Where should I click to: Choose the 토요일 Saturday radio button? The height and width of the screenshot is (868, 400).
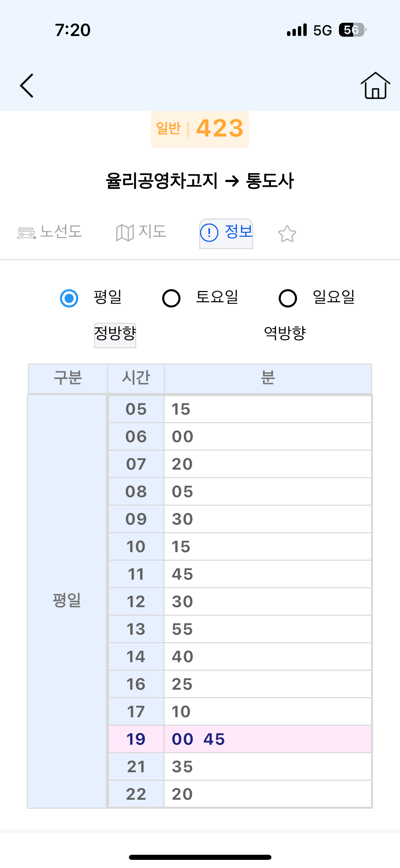(x=171, y=298)
